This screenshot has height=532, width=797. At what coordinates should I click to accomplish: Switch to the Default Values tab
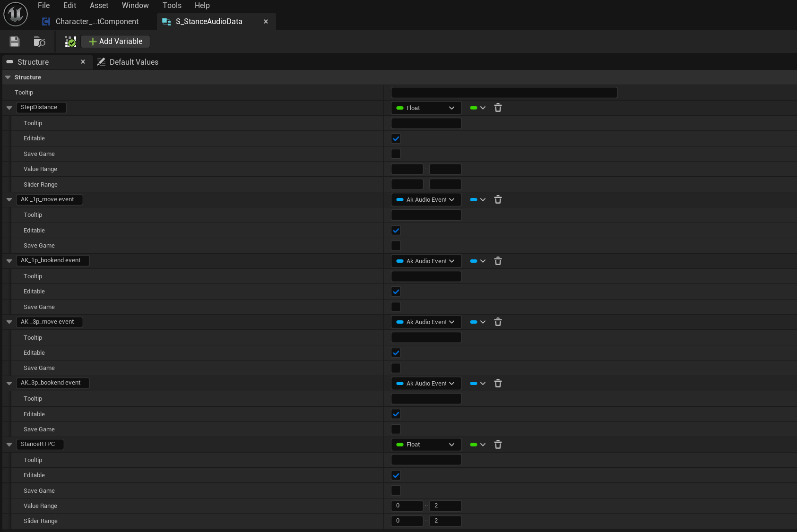pyautogui.click(x=128, y=62)
